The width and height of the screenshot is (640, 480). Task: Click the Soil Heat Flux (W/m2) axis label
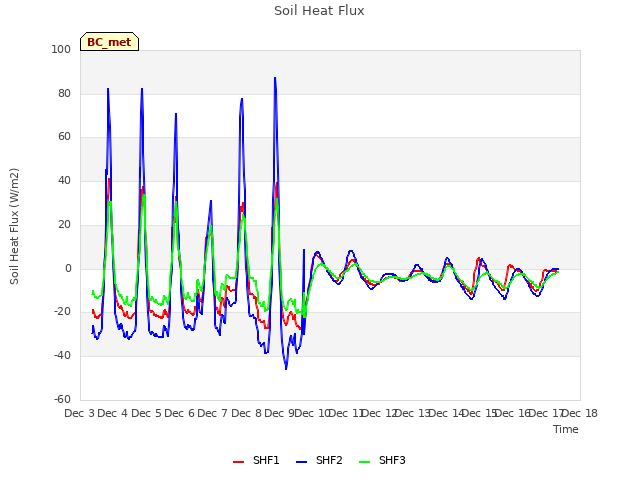(14, 226)
